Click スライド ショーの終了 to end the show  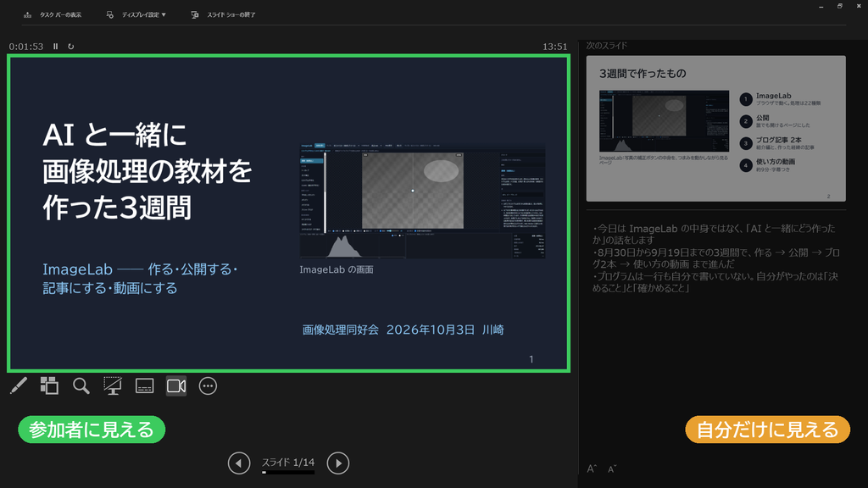[231, 15]
